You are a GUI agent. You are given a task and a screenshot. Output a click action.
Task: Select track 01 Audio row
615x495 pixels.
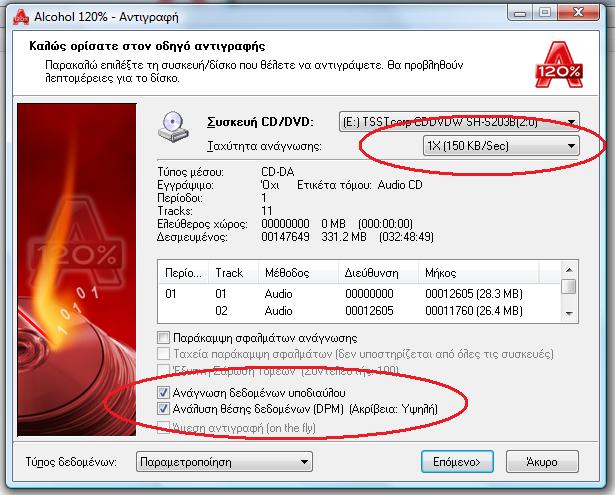coord(360,293)
